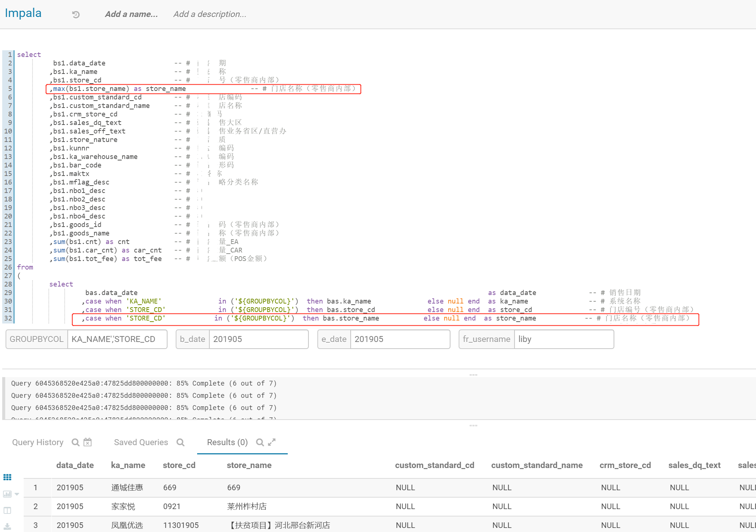This screenshot has width=756, height=532.
Task: Click line number 32 in editor gutter
Action: click(x=8, y=318)
